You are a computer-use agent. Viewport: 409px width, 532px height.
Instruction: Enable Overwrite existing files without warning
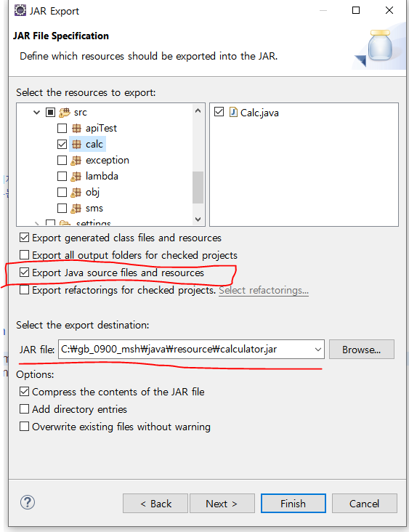[x=24, y=427]
